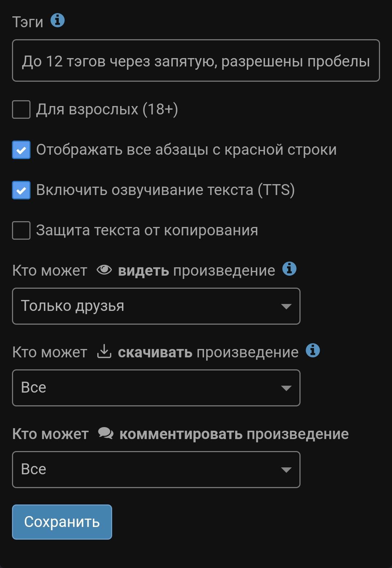392x568 pixels.
Task: Expand the комментировать произведение dropdown
Action: [x=156, y=470]
